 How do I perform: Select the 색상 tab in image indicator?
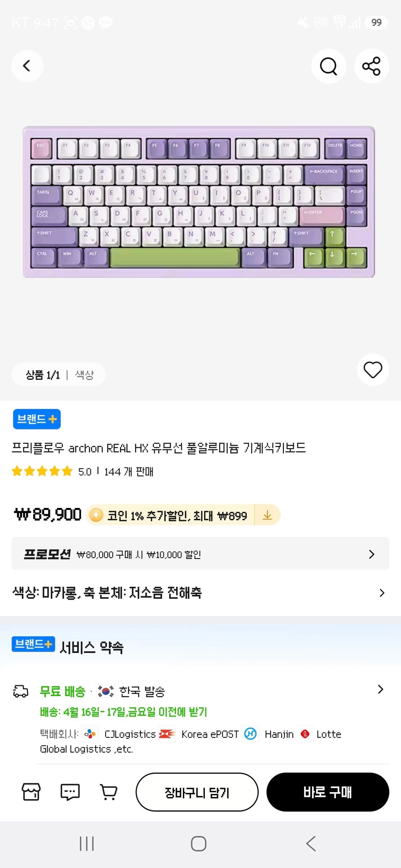coord(84,375)
